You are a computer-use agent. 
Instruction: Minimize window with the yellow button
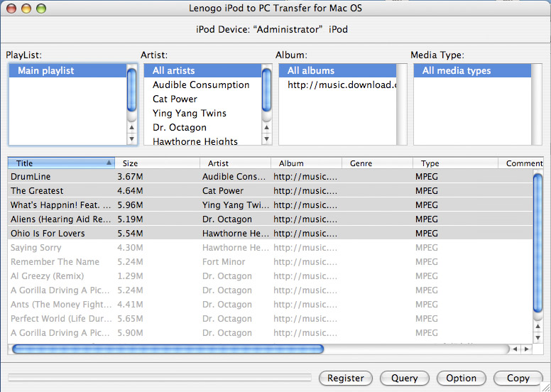[26, 8]
